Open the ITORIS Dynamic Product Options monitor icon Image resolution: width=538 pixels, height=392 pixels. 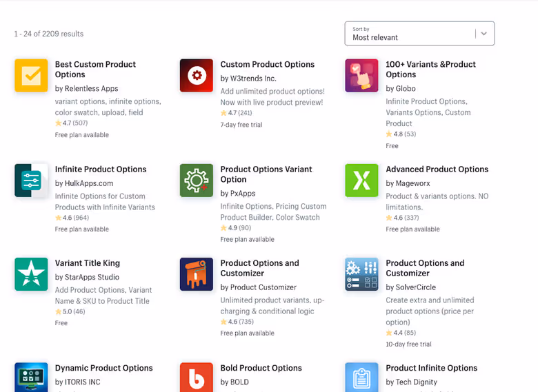tap(31, 378)
